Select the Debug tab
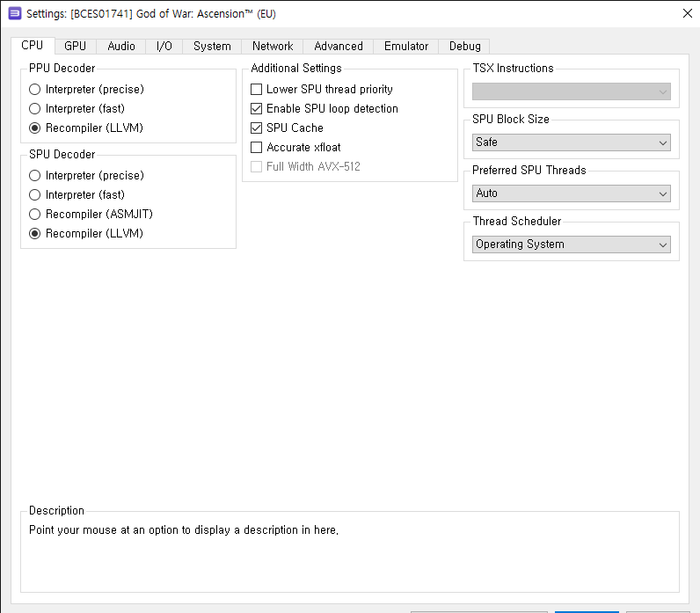700x613 pixels. coord(464,46)
